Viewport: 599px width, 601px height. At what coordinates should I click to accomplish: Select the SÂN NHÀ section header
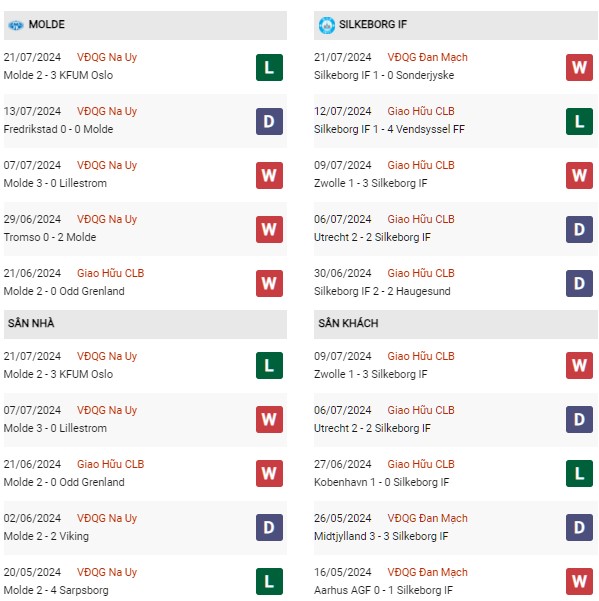coord(145,324)
